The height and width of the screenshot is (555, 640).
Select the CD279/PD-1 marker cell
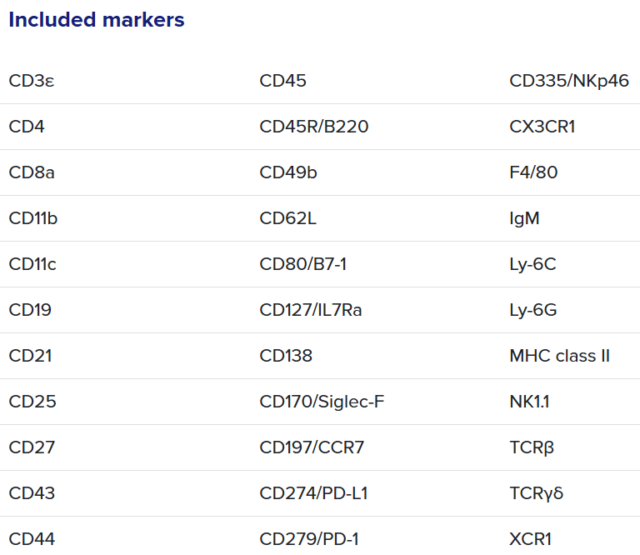click(x=309, y=540)
